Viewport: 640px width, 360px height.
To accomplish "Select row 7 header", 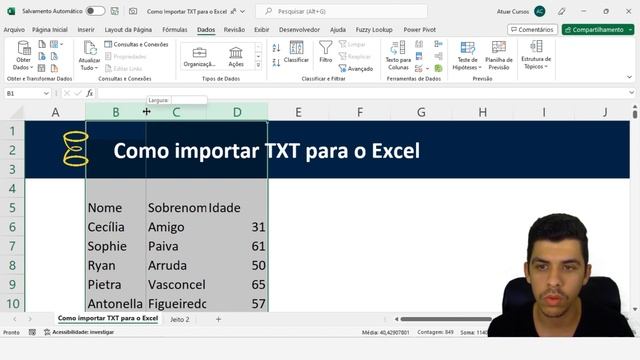I will pyautogui.click(x=12, y=246).
